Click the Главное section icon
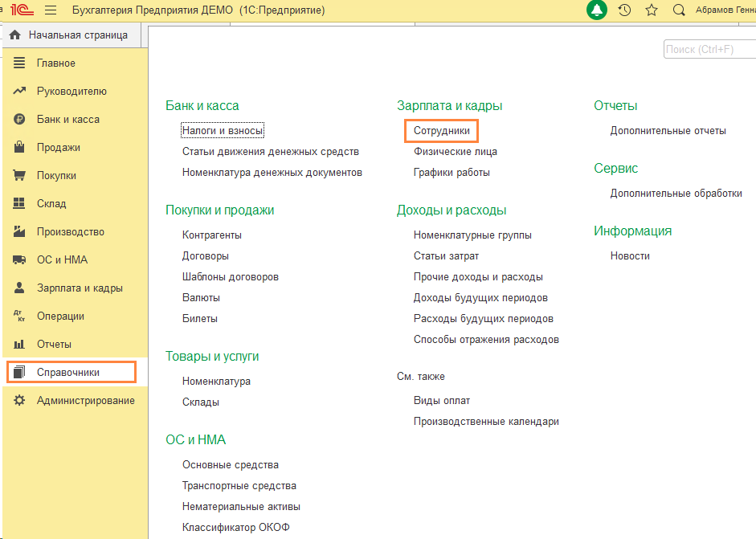 pos(19,63)
